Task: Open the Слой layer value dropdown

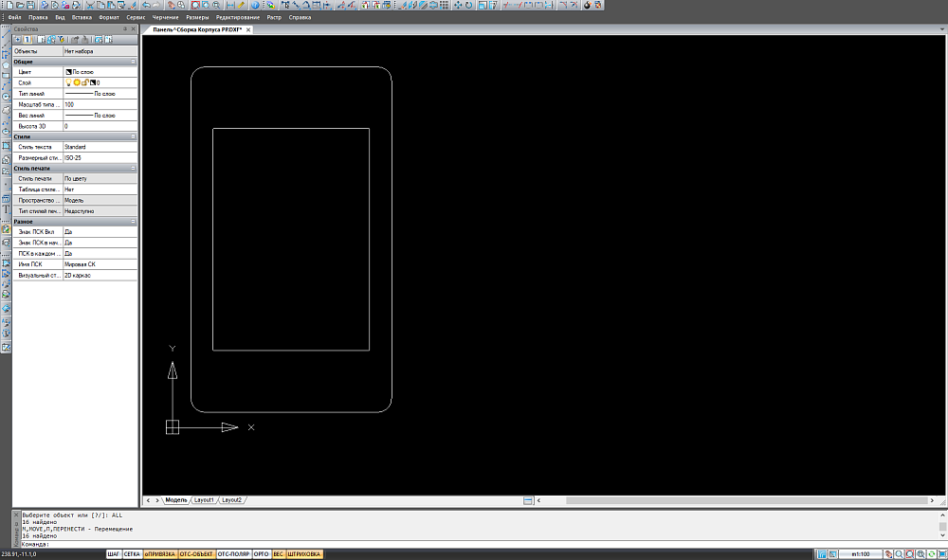Action: 100,82
